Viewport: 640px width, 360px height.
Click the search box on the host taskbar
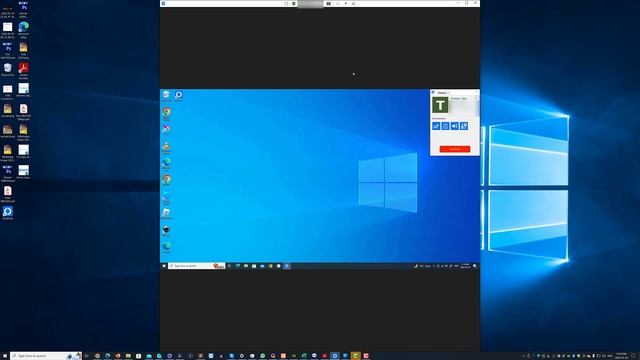(46, 356)
